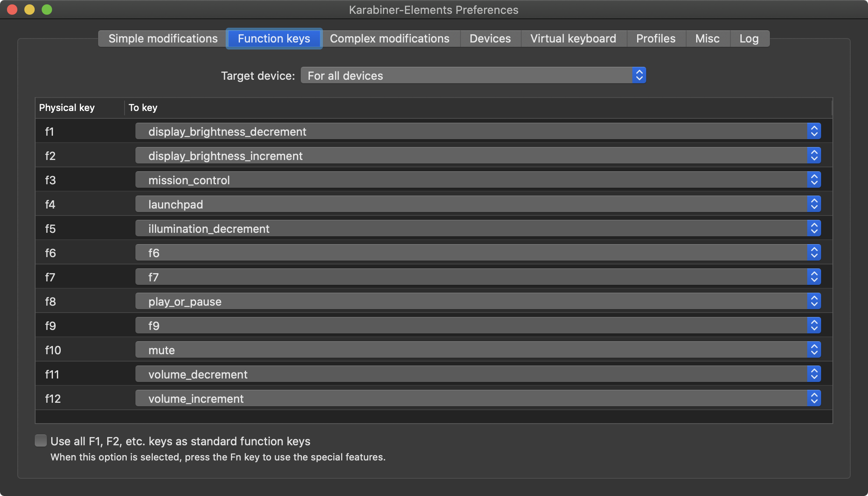Select the Function keys tab

[274, 39]
